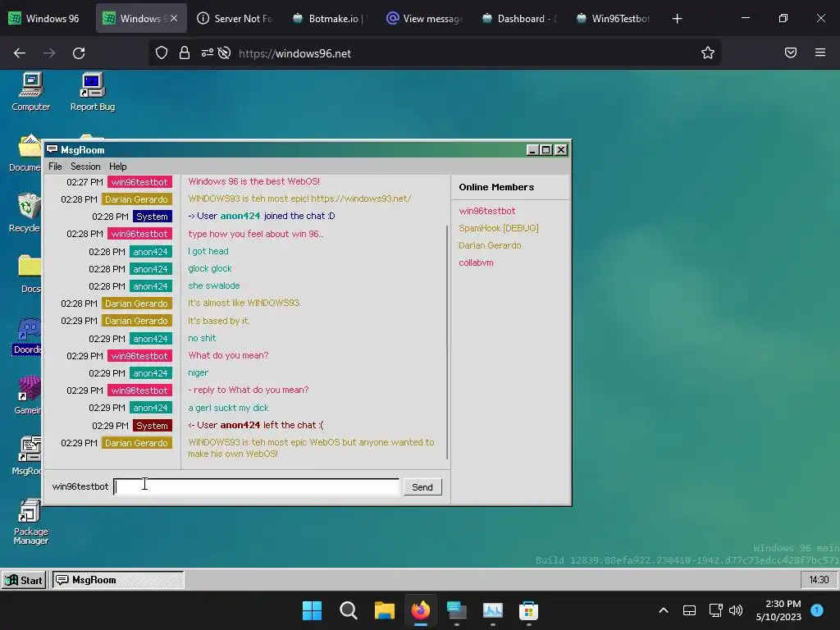This screenshot has height=630, width=840.
Task: Switch to the first Windows 96 tab
Action: [45, 19]
